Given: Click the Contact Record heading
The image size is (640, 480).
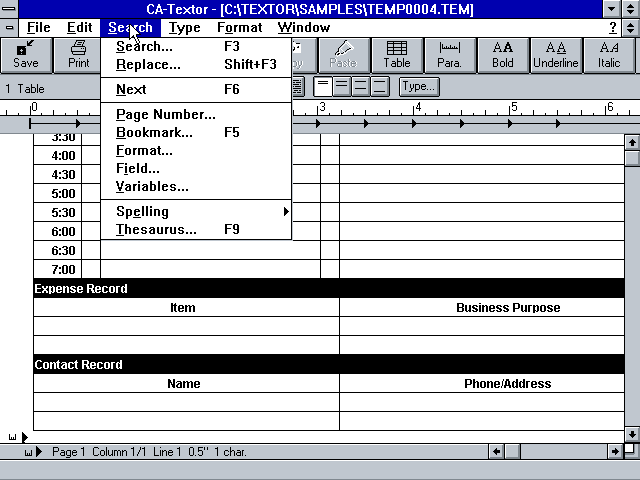Looking at the screenshot, I should [x=78, y=364].
